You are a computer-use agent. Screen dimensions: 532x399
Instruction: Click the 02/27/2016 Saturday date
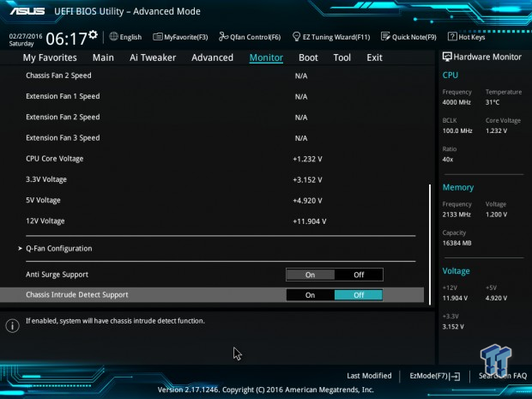tap(26, 39)
